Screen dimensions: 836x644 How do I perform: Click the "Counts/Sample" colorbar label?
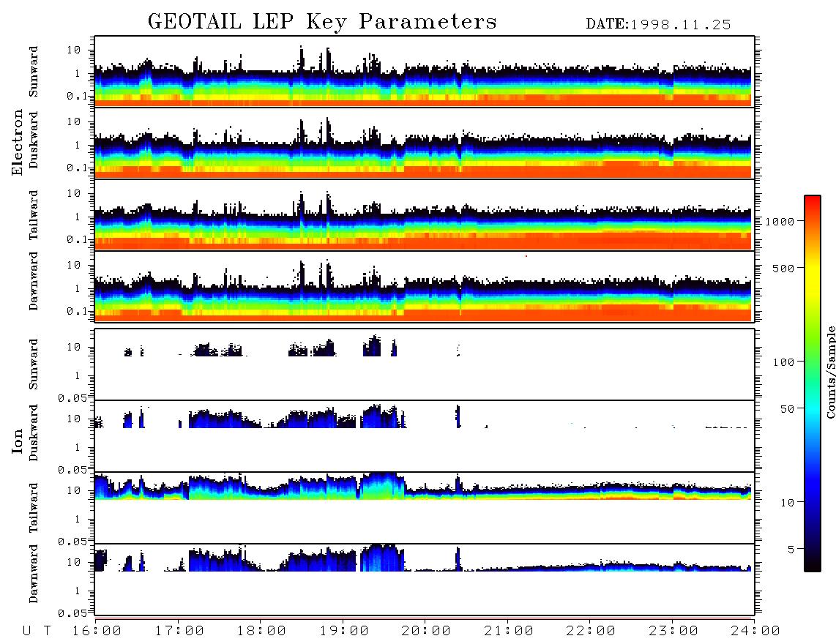830,372
